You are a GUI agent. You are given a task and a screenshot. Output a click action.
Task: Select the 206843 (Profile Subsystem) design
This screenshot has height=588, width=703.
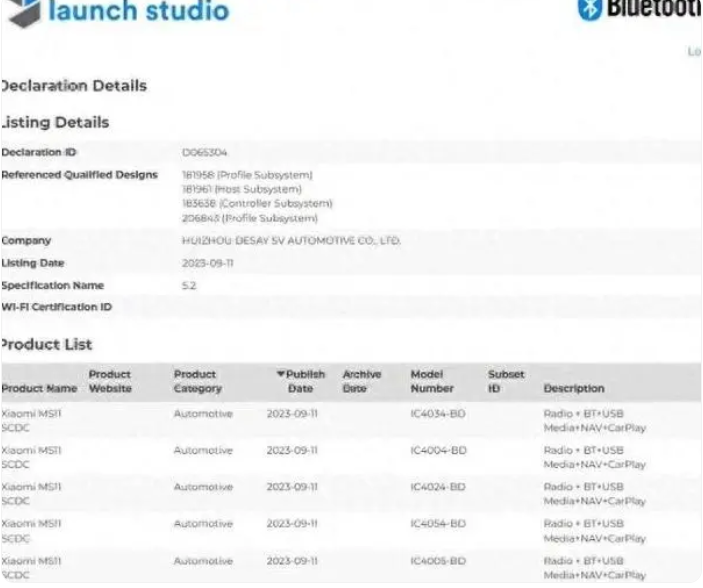point(250,218)
